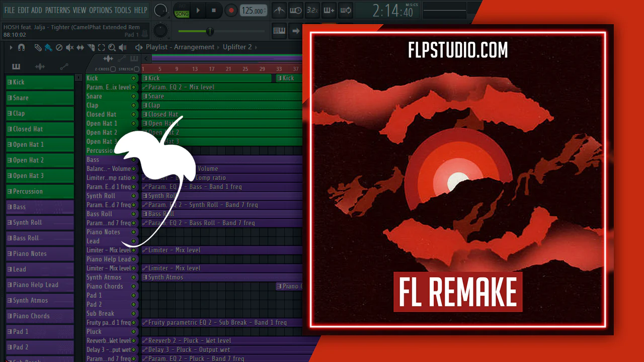
Task: Select the Draw pencil tool
Action: coord(38,47)
